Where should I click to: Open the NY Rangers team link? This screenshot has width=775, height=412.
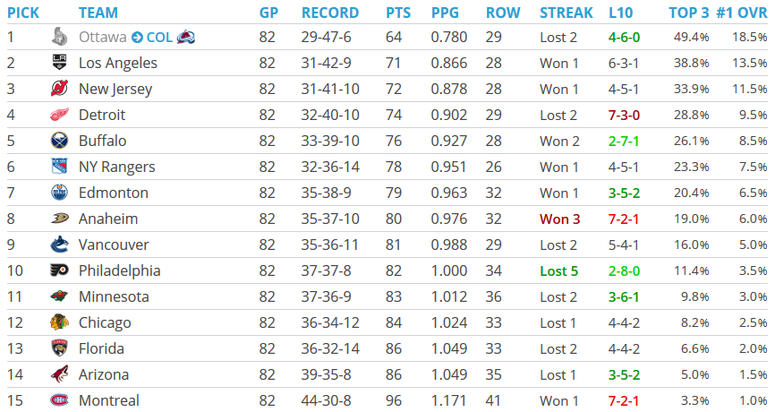[117, 167]
